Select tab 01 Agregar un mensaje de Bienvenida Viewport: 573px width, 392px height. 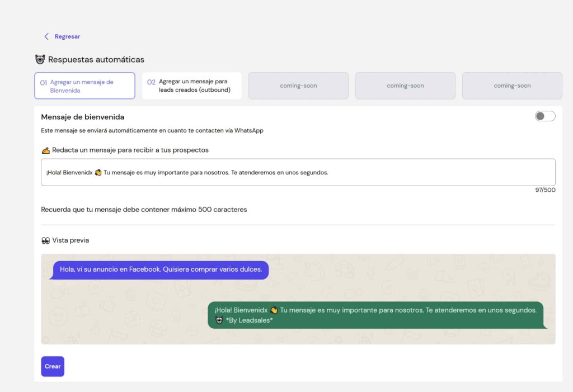pos(85,86)
